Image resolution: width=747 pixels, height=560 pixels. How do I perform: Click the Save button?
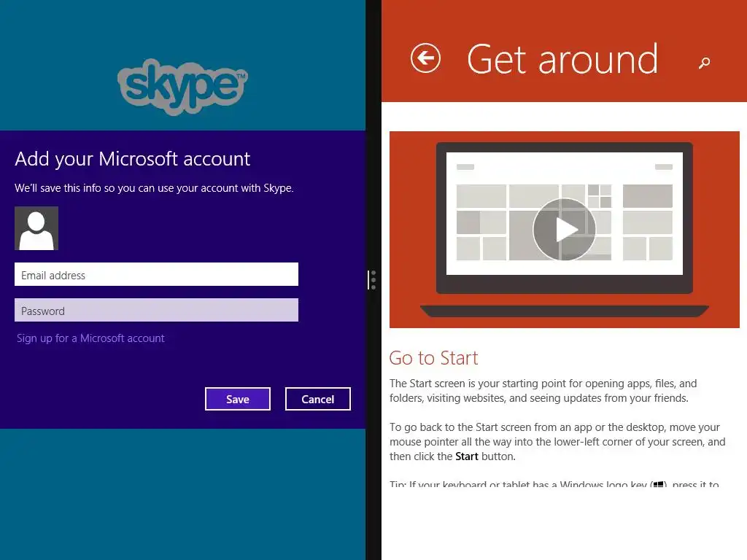[x=238, y=399]
